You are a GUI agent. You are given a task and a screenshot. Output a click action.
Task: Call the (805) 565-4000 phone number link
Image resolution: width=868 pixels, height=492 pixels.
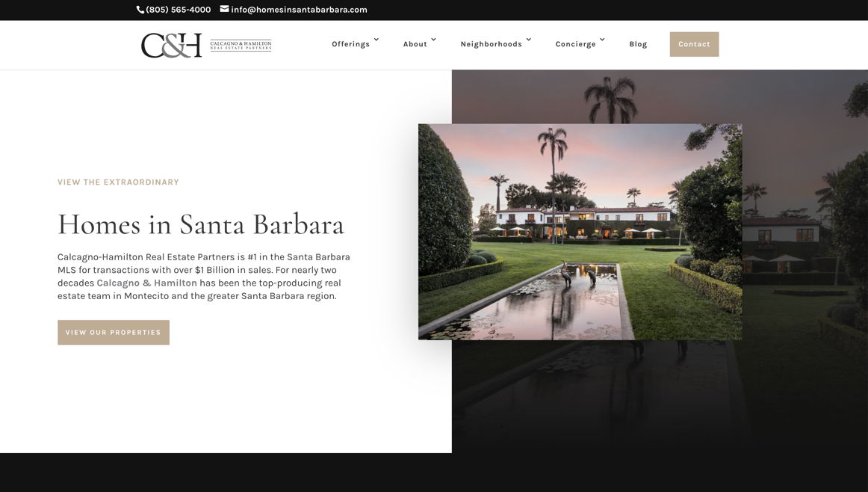click(179, 10)
